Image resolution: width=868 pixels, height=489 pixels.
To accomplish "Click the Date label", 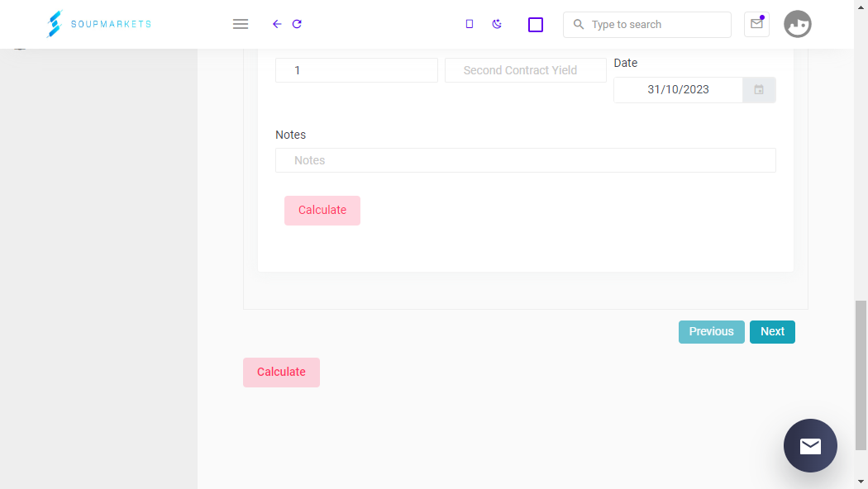I will (626, 63).
